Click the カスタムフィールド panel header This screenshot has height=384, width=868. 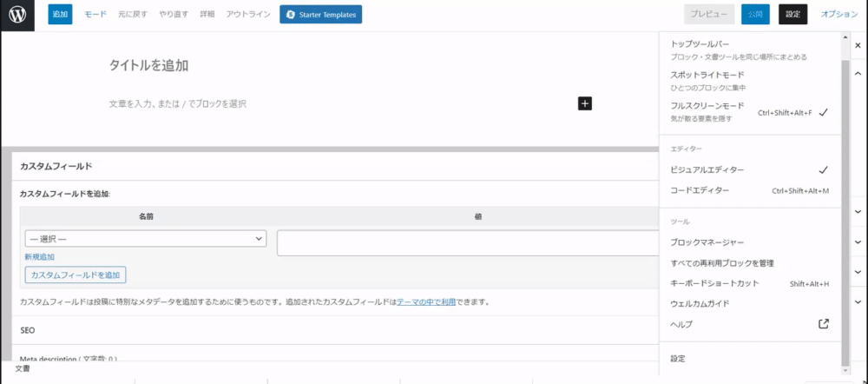[335, 166]
